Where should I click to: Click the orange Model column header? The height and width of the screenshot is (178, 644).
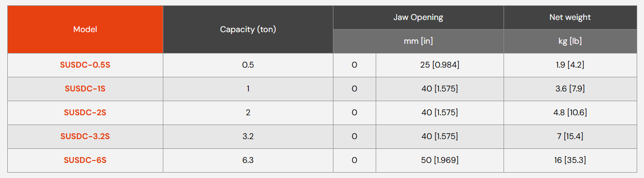click(85, 29)
